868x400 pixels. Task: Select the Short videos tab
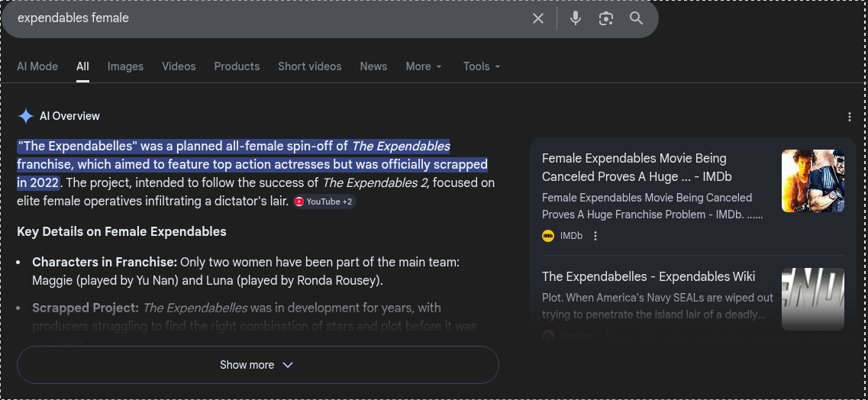point(309,66)
